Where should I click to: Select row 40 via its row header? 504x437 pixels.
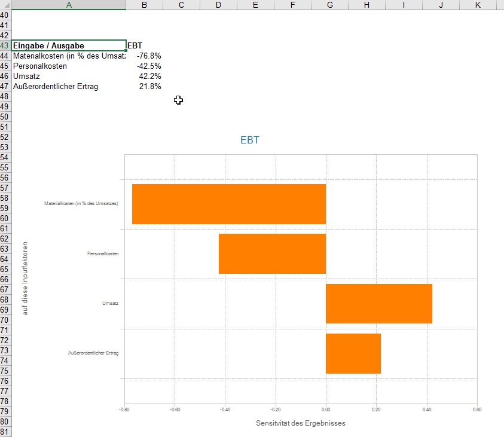pos(5,15)
